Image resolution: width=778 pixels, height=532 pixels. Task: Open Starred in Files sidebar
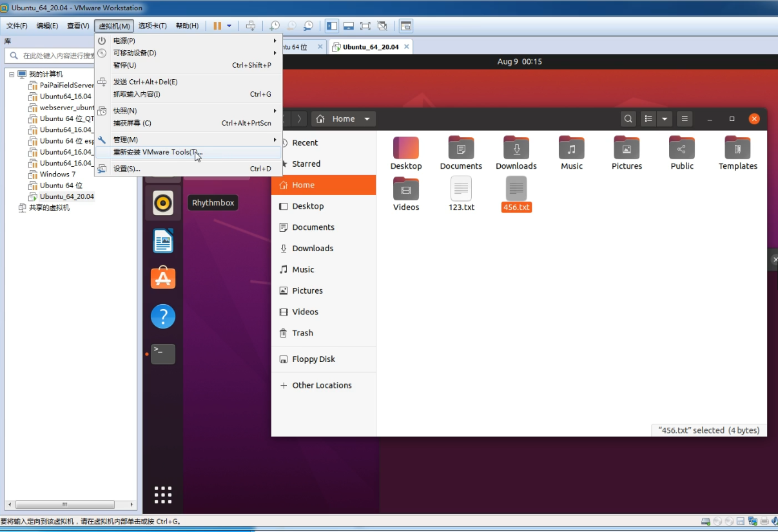[324, 164]
